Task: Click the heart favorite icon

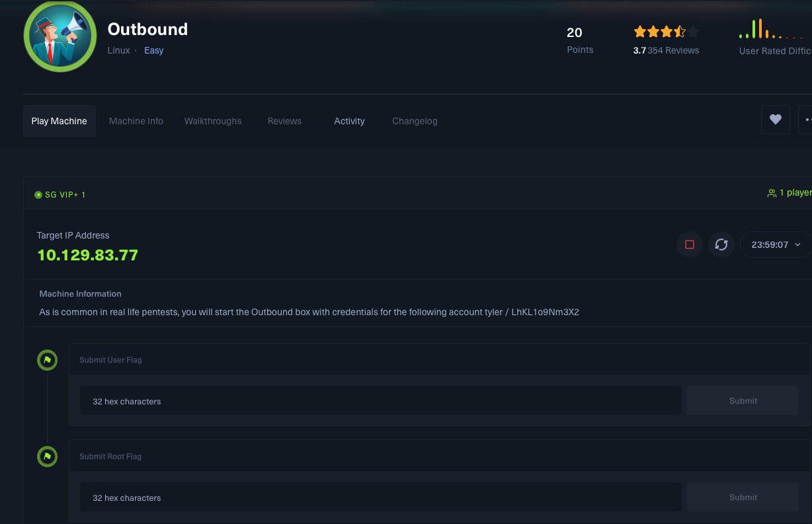Action: 775,120
